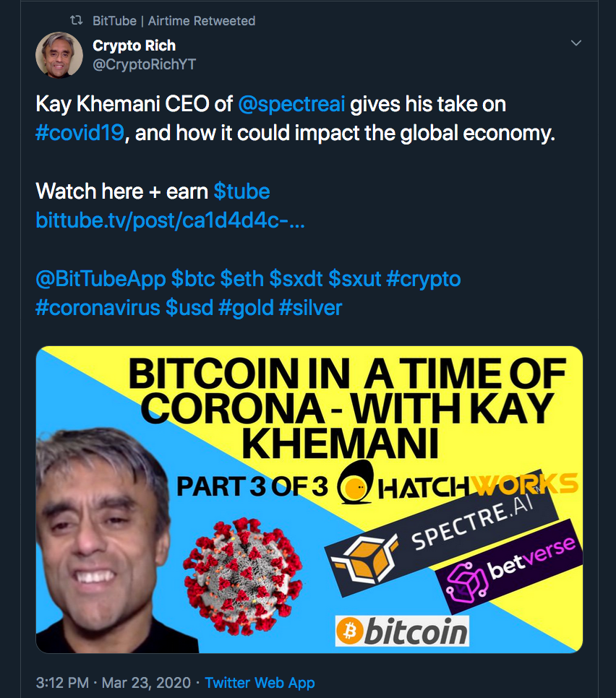The height and width of the screenshot is (698, 616).
Task: Click the BitTube | Airtime Retweeted label
Action: pos(174,21)
